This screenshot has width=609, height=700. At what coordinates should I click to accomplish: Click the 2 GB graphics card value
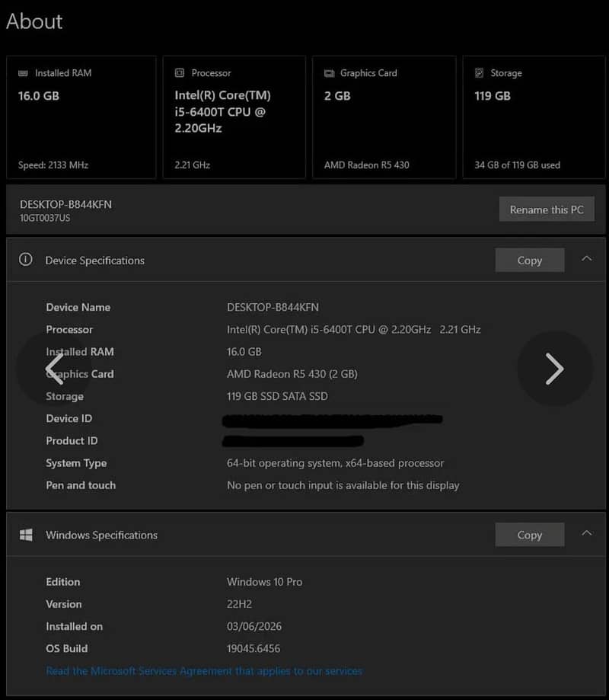pos(337,95)
